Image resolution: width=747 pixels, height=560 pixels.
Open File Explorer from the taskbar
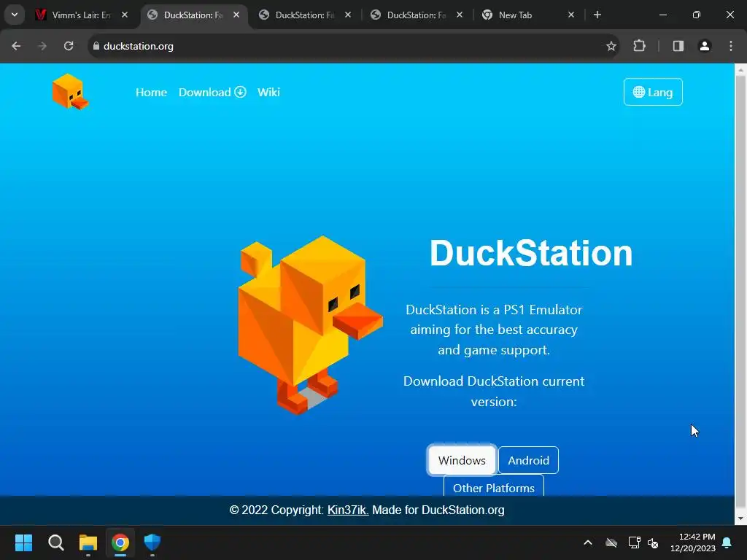coord(88,542)
